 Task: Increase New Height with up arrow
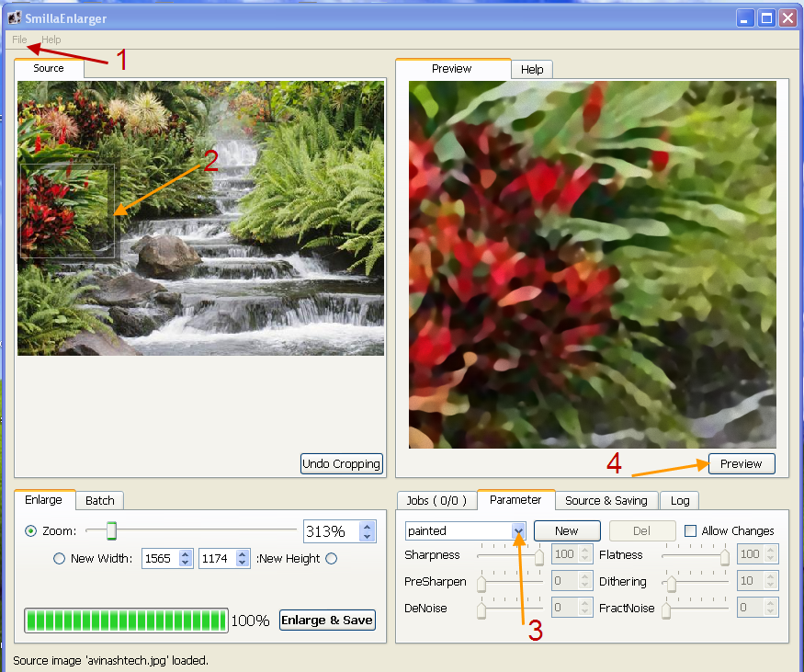243,554
